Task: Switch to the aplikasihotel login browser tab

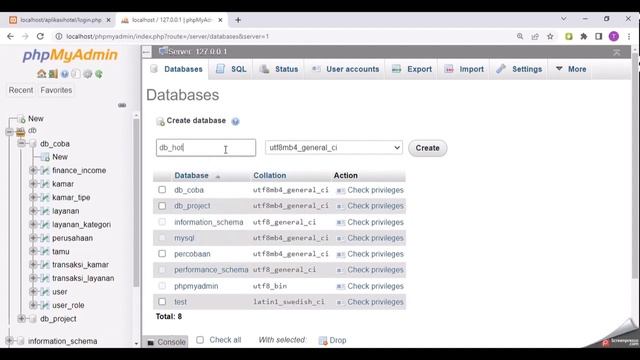Action: [x=60, y=20]
